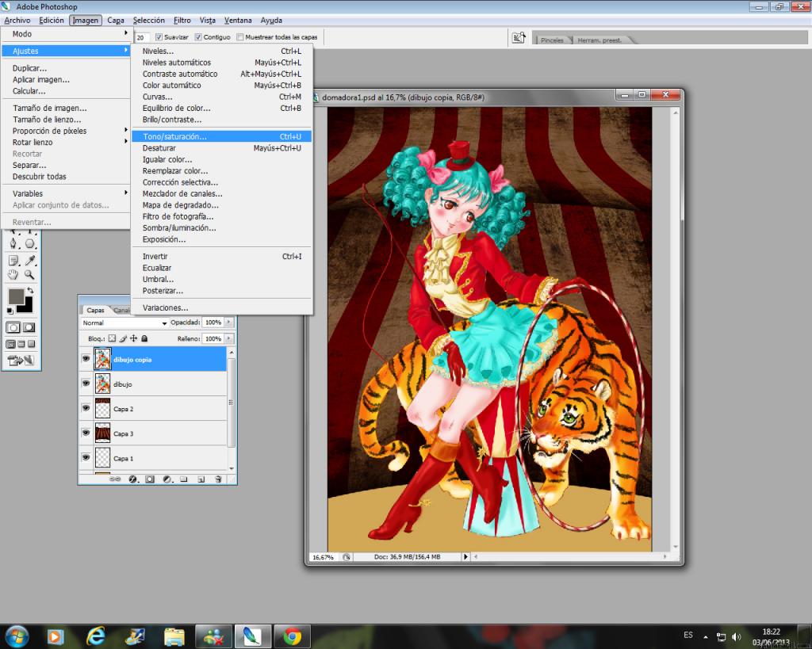Viewport: 812px width, 649px height.
Task: Select Standard screen mode
Action: [x=11, y=344]
